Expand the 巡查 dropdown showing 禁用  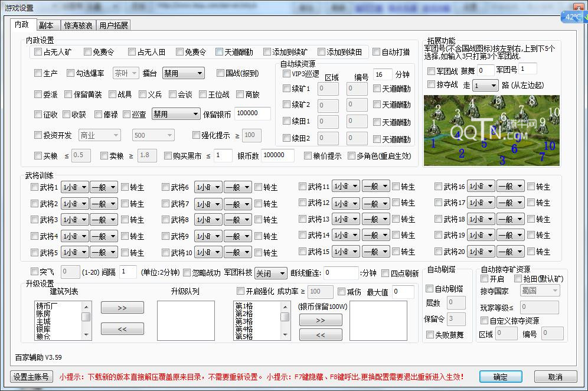point(176,114)
